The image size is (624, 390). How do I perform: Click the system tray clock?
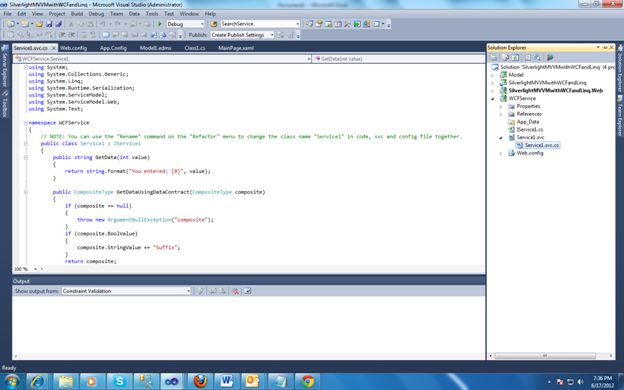pos(603,381)
